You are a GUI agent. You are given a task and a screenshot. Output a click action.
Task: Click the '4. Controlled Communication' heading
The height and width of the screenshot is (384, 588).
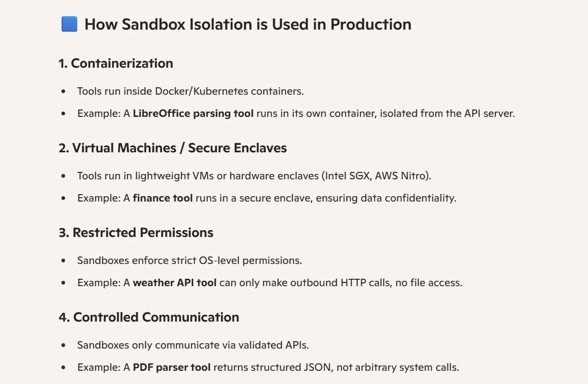pyautogui.click(x=149, y=317)
